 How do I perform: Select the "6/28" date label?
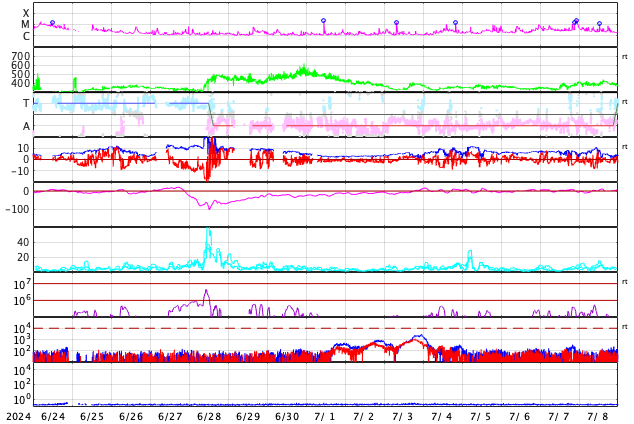click(x=209, y=416)
